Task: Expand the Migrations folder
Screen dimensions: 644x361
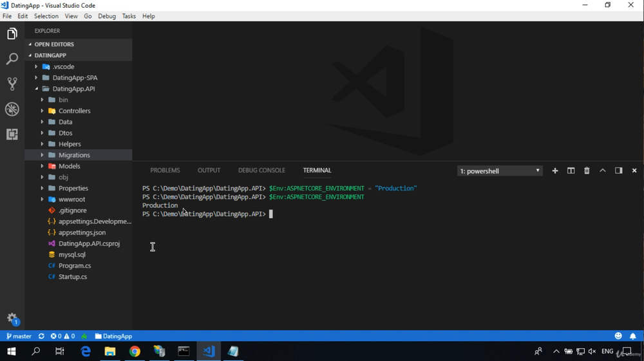Action: click(x=74, y=155)
